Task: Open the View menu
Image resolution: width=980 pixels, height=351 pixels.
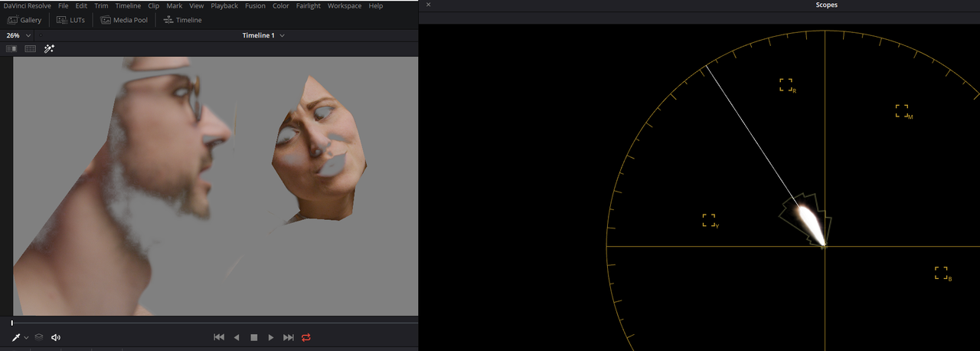Action: 196,5
